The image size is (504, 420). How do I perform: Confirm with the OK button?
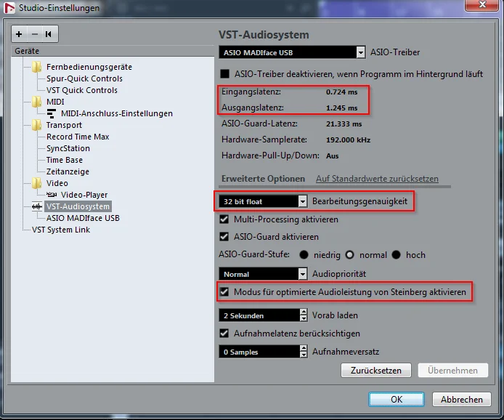[397, 399]
